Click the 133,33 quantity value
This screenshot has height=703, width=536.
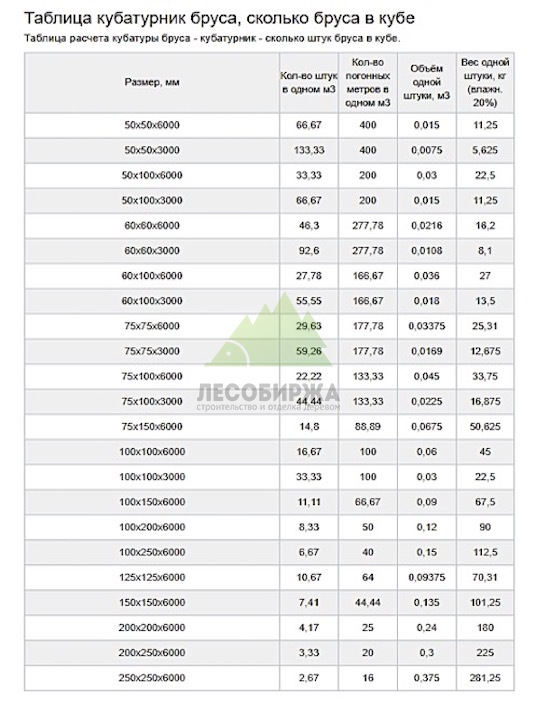[x=309, y=150]
